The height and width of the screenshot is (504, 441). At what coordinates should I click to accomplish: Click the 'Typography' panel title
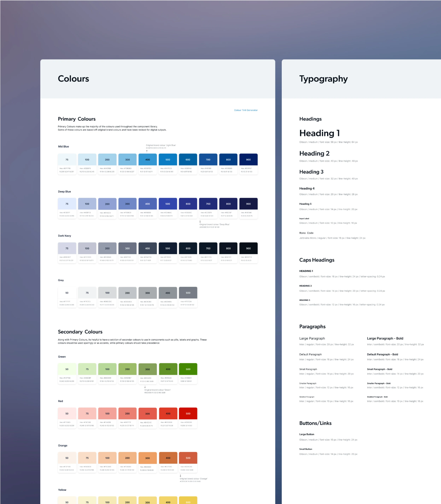click(x=324, y=79)
